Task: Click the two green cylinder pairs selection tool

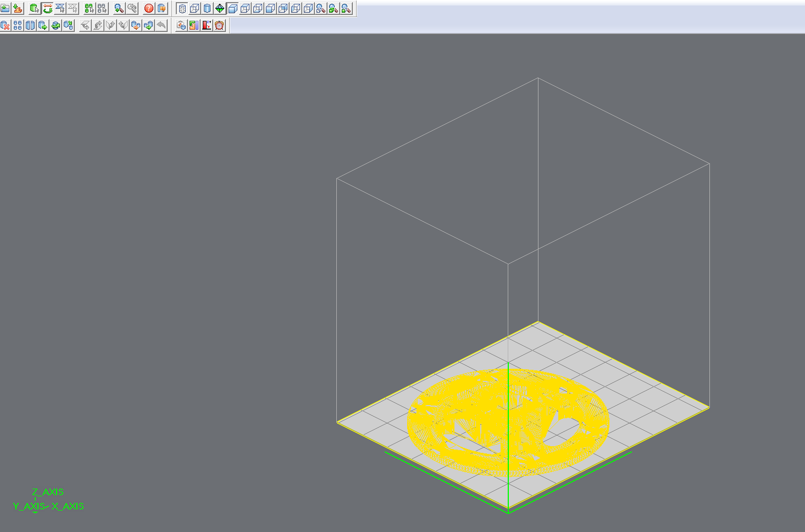Action: pyautogui.click(x=89, y=9)
